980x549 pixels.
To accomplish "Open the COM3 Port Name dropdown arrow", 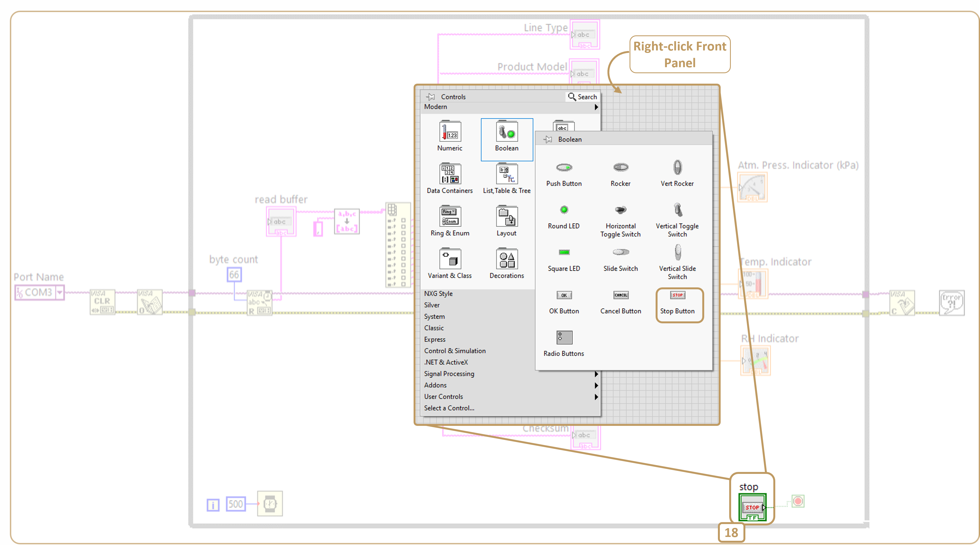I will [60, 292].
